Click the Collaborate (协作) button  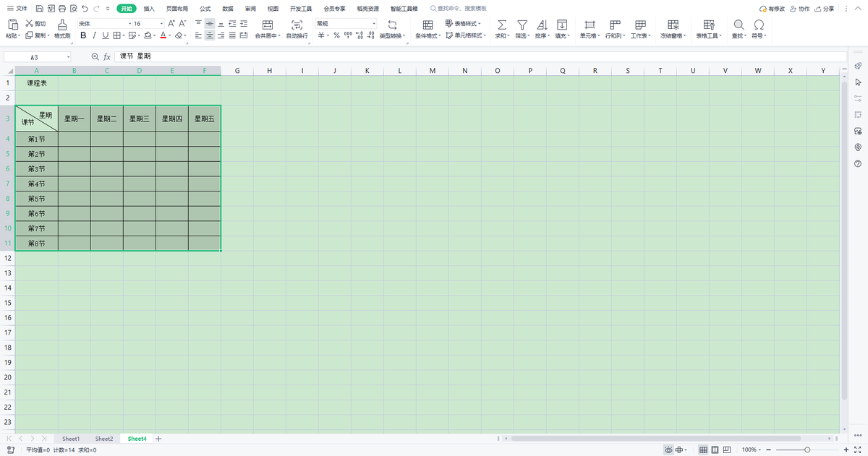(x=799, y=9)
